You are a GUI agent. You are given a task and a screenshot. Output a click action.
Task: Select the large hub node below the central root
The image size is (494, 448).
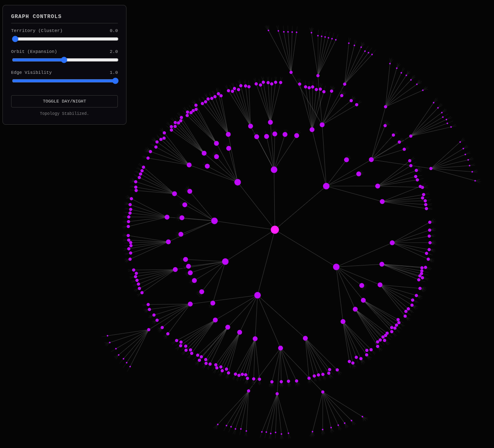257,295
